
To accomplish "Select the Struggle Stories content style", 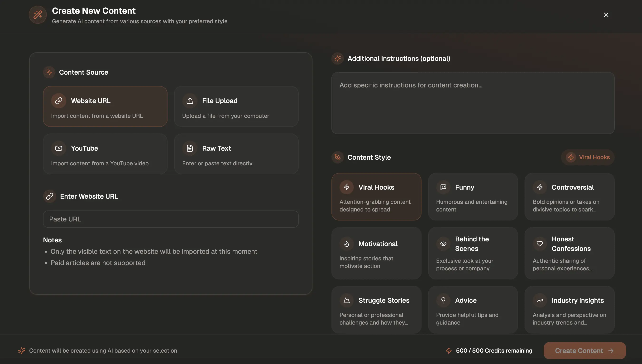I will pos(376,310).
